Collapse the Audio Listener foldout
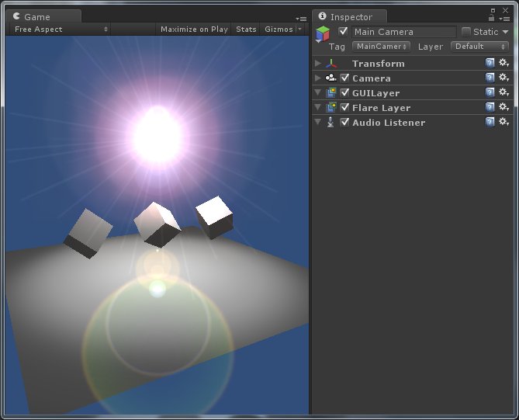519x420 pixels. tap(318, 122)
